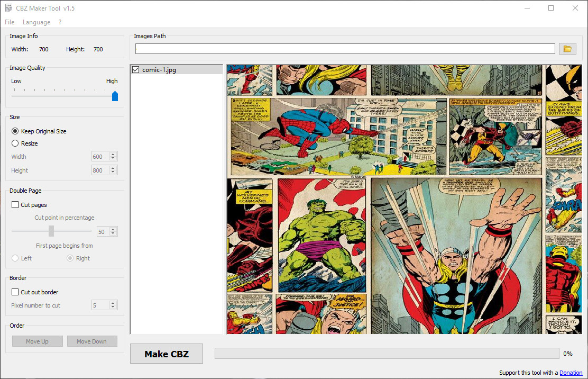
Task: Toggle the comic-1.jpg checkbox
Action: [x=136, y=70]
